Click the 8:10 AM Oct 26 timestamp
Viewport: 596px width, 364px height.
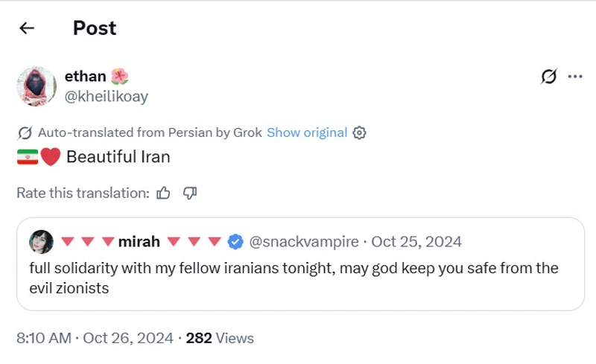[x=94, y=338]
